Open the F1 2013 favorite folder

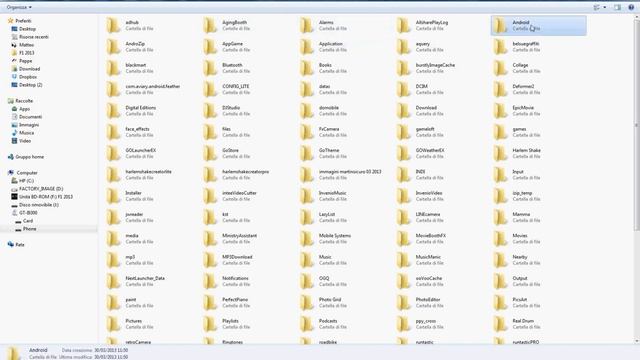27,53
